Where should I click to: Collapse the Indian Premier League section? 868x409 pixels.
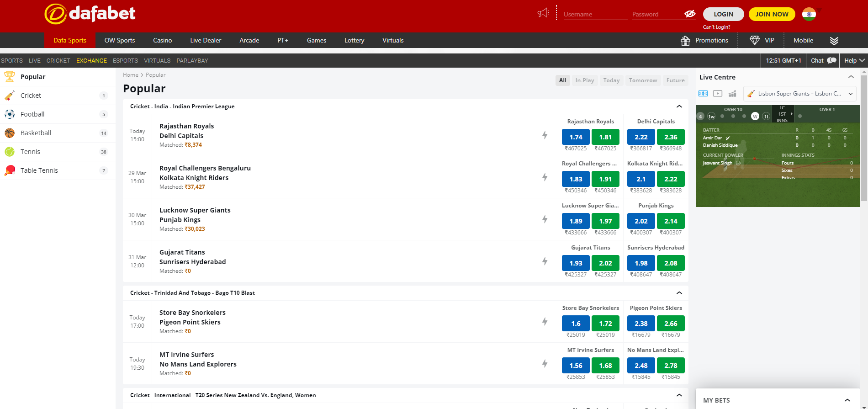tap(679, 106)
